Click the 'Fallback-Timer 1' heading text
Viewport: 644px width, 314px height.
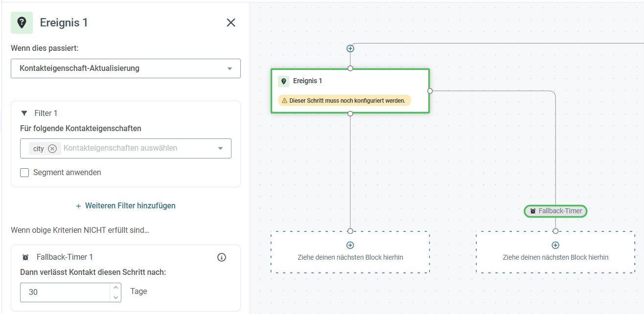click(x=65, y=257)
